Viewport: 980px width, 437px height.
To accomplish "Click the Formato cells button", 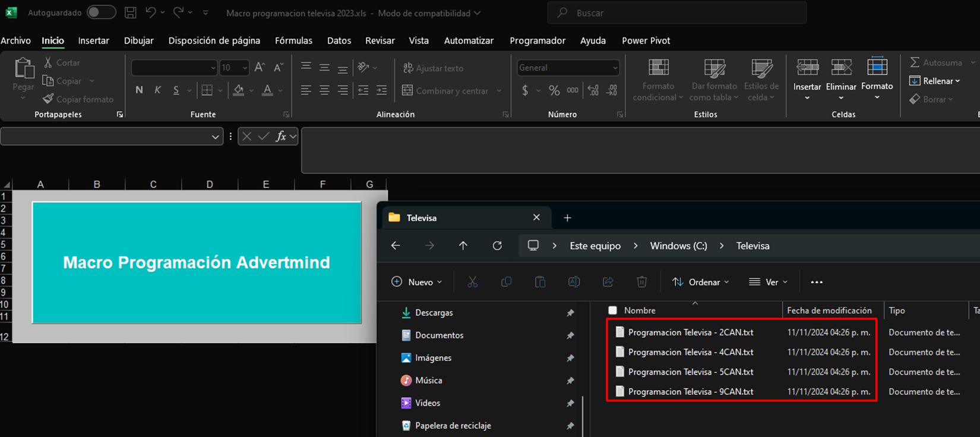I will (877, 79).
